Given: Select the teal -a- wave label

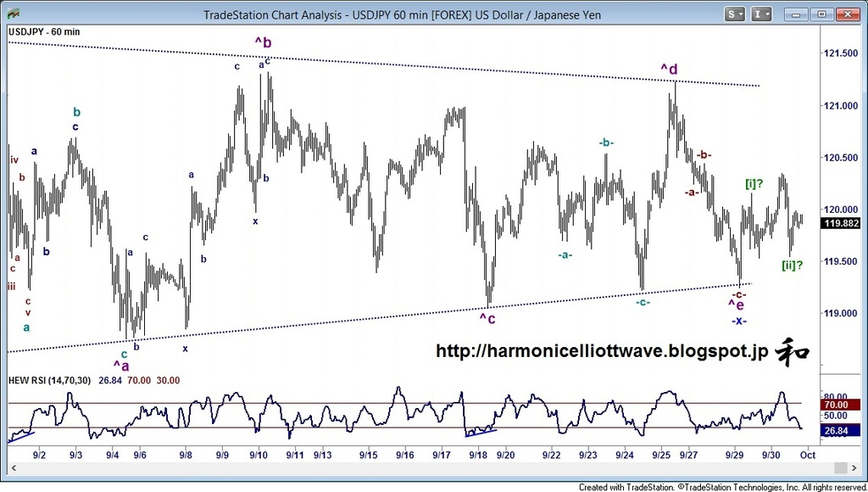Looking at the screenshot, I should (x=565, y=255).
